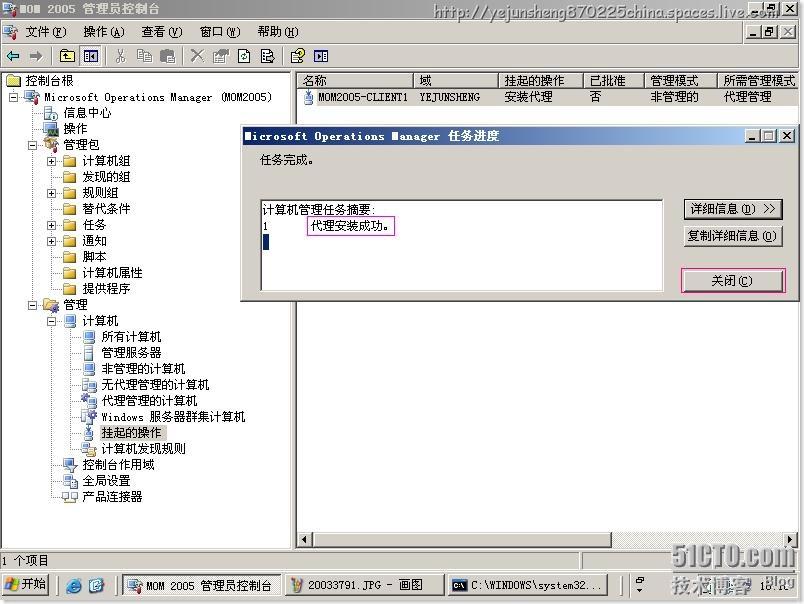This screenshot has width=804, height=604.
Task: Select the 代理管理的计算机 tree item
Action: 149,401
